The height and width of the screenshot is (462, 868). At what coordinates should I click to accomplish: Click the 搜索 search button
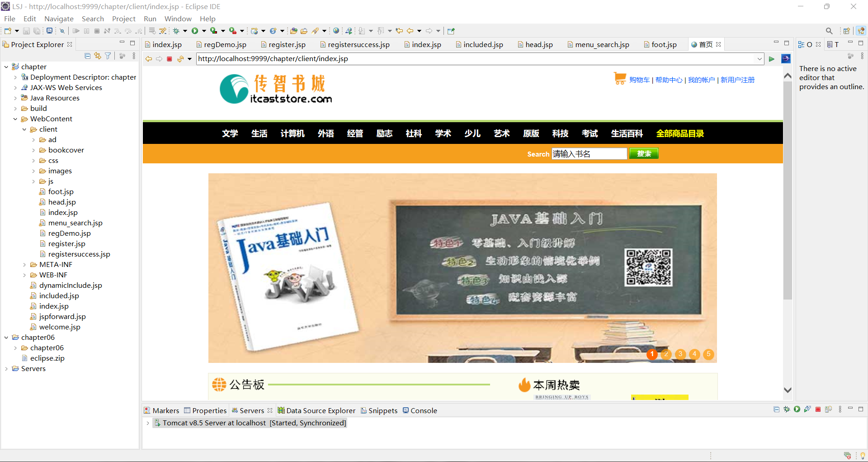[643, 153]
